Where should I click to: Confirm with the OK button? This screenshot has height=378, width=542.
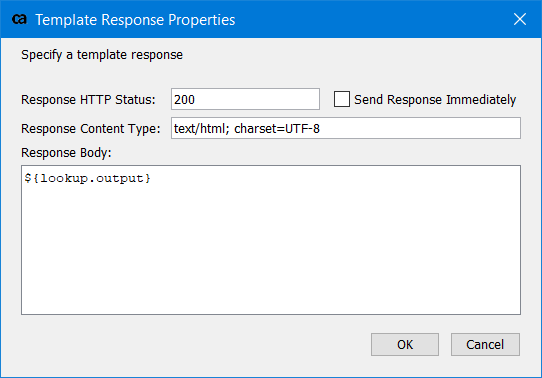pyautogui.click(x=405, y=344)
